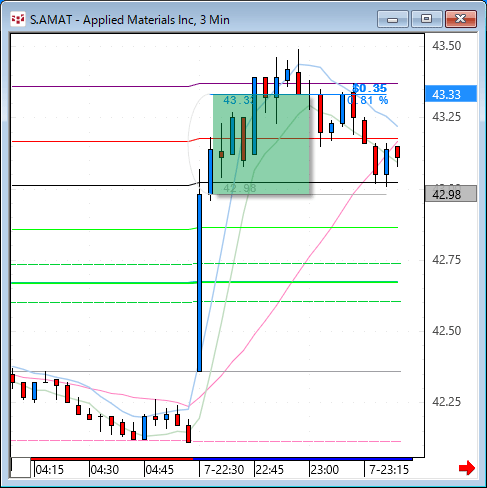The width and height of the screenshot is (487, 488).
Task: Click the small white box at bottom-left corner
Action: pos(21,468)
